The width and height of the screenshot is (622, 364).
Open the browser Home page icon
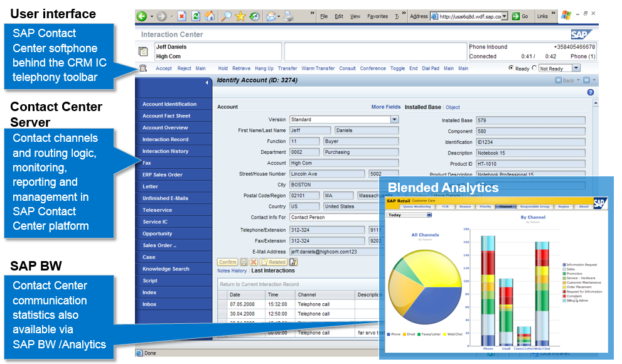click(x=210, y=16)
